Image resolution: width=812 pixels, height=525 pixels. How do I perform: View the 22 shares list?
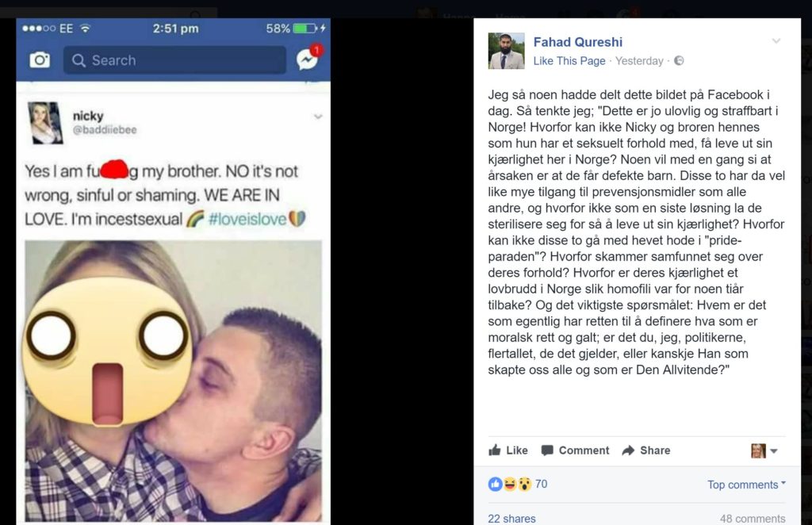511,519
